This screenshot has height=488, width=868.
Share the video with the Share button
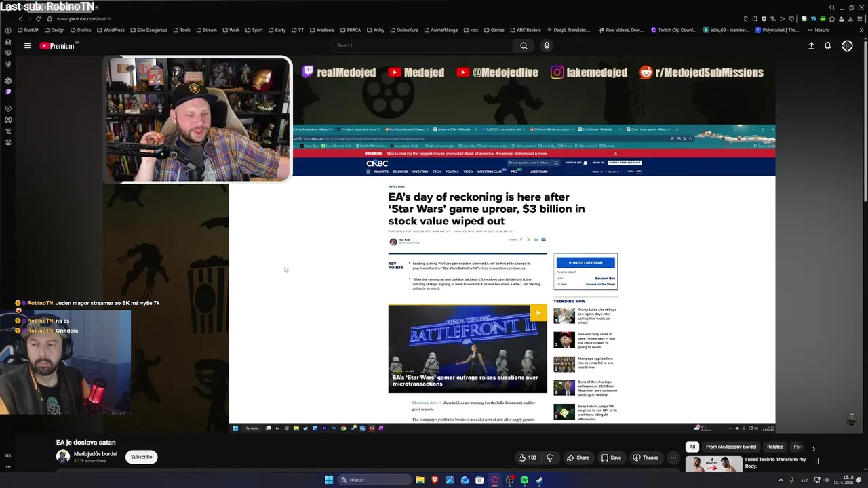pos(578,457)
